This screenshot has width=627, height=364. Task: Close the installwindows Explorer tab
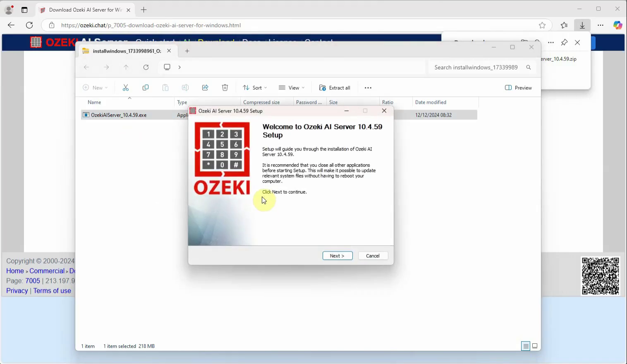[169, 51]
